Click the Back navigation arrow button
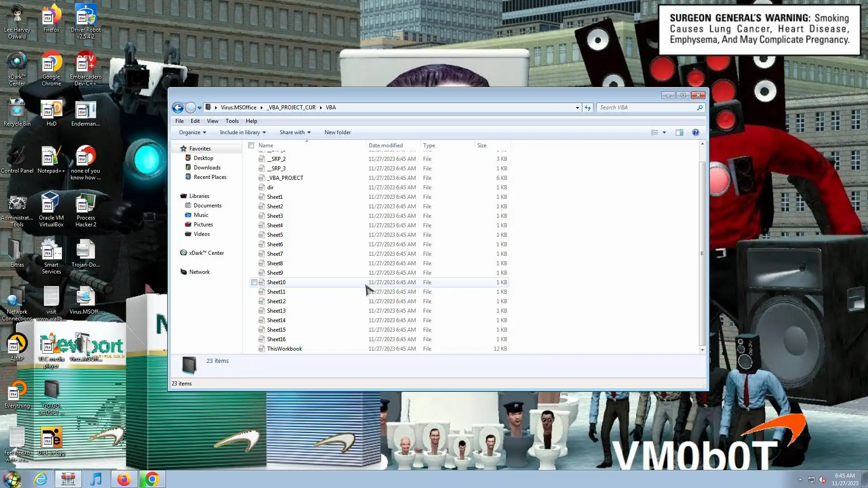Screen dimensions: 868x488 pos(178,108)
